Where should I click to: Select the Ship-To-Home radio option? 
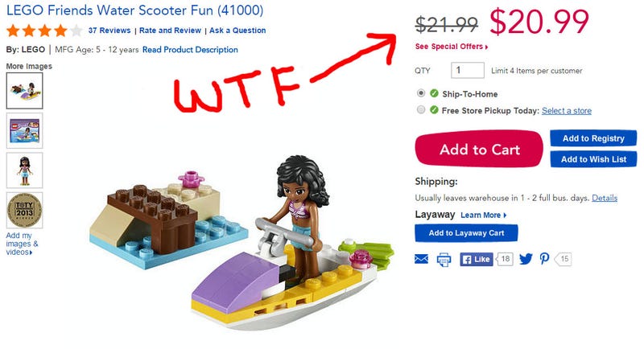420,93
